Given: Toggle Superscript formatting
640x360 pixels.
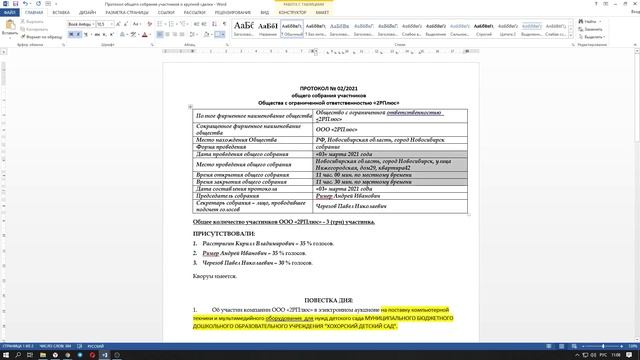Looking at the screenshot, I should [x=112, y=34].
